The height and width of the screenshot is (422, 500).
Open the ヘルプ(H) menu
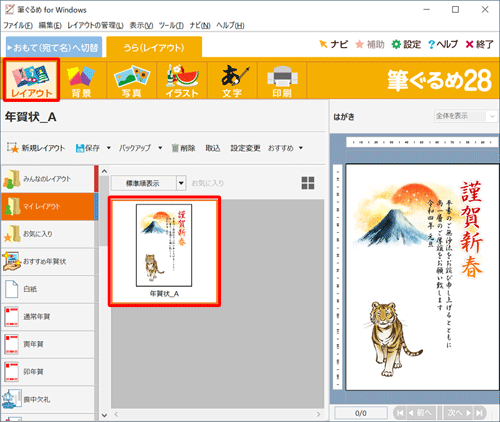coord(230,25)
